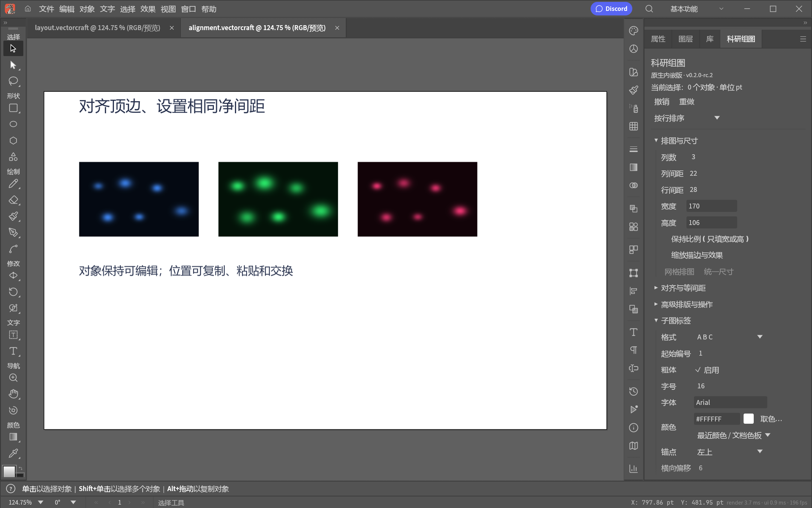
Task: Select the Eraser tool
Action: (13, 200)
